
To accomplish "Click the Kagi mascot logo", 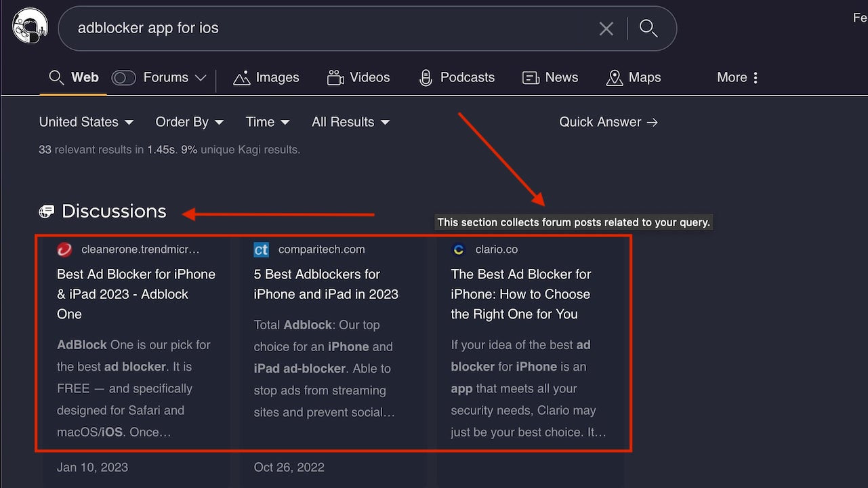I will 30,26.
